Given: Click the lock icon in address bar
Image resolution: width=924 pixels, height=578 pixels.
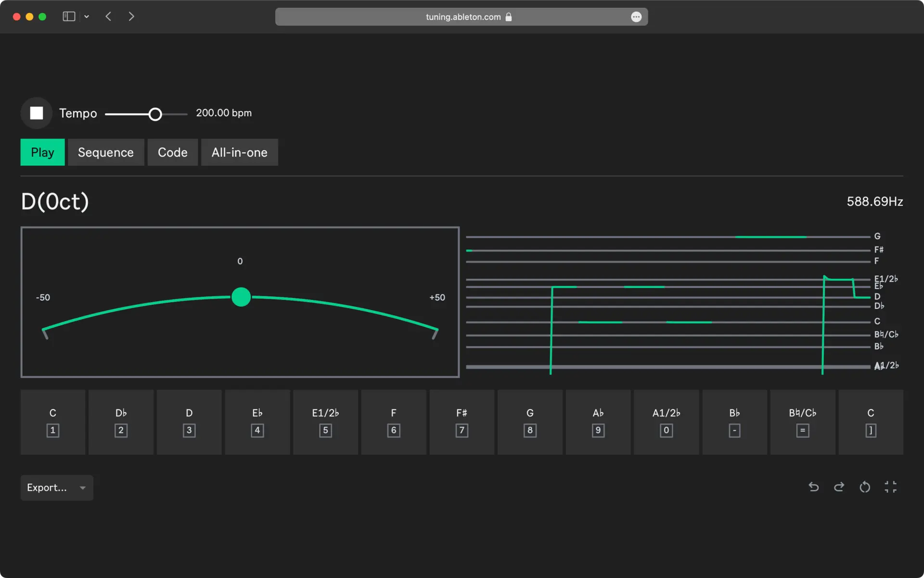Looking at the screenshot, I should 509,17.
